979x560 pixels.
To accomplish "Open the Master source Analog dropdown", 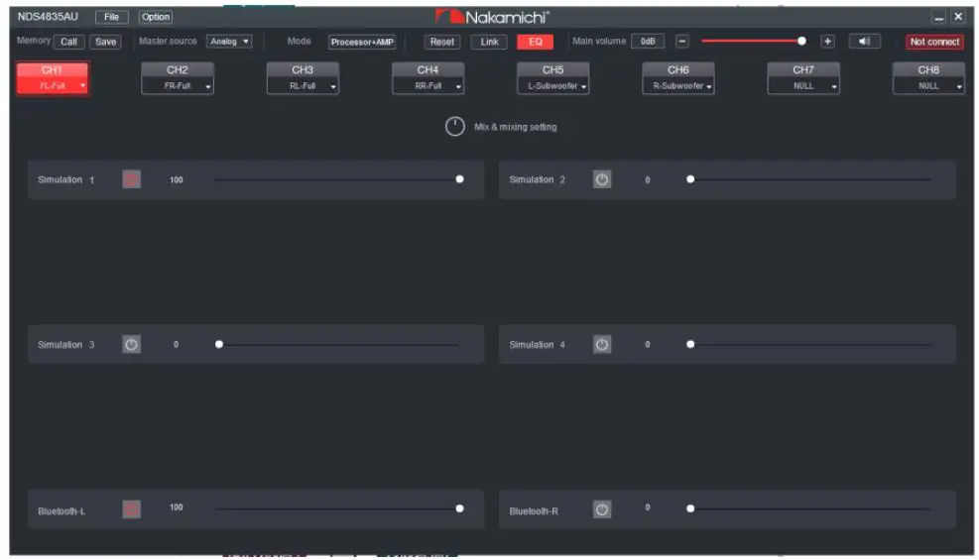I will (229, 42).
